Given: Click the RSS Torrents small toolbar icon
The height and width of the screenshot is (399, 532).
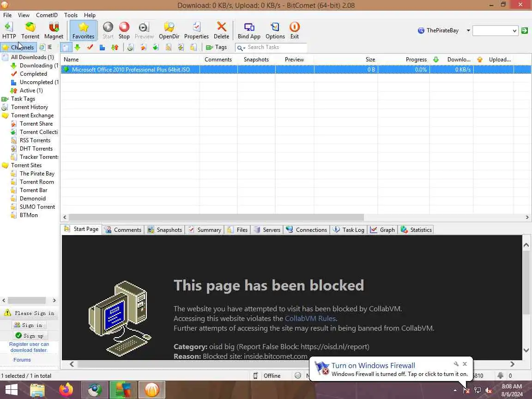Looking at the screenshot, I should pos(168,47).
